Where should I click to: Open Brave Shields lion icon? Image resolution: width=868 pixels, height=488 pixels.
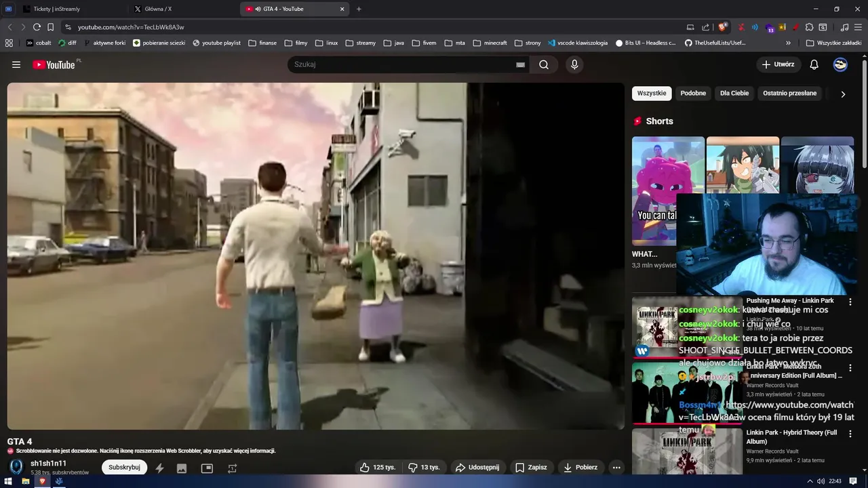point(723,27)
